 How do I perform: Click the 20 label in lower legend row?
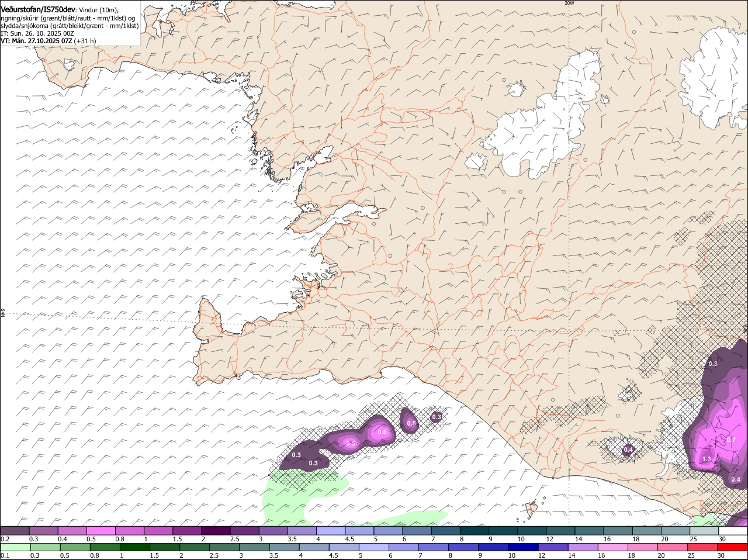click(661, 556)
